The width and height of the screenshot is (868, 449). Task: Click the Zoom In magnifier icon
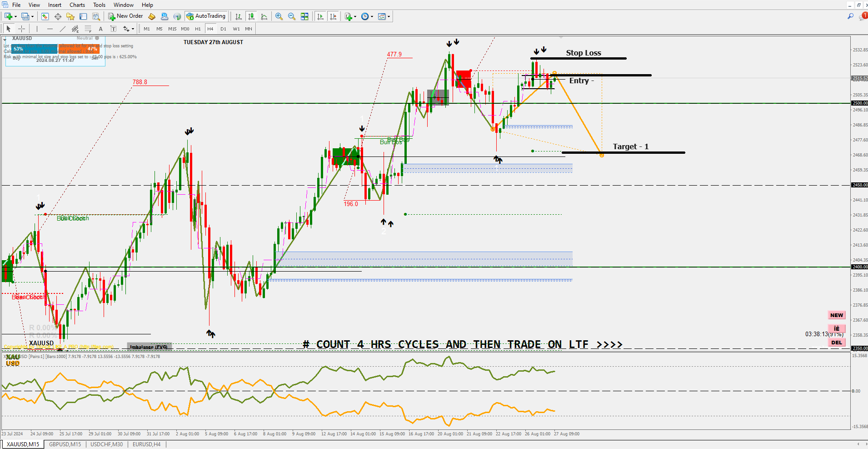(279, 16)
